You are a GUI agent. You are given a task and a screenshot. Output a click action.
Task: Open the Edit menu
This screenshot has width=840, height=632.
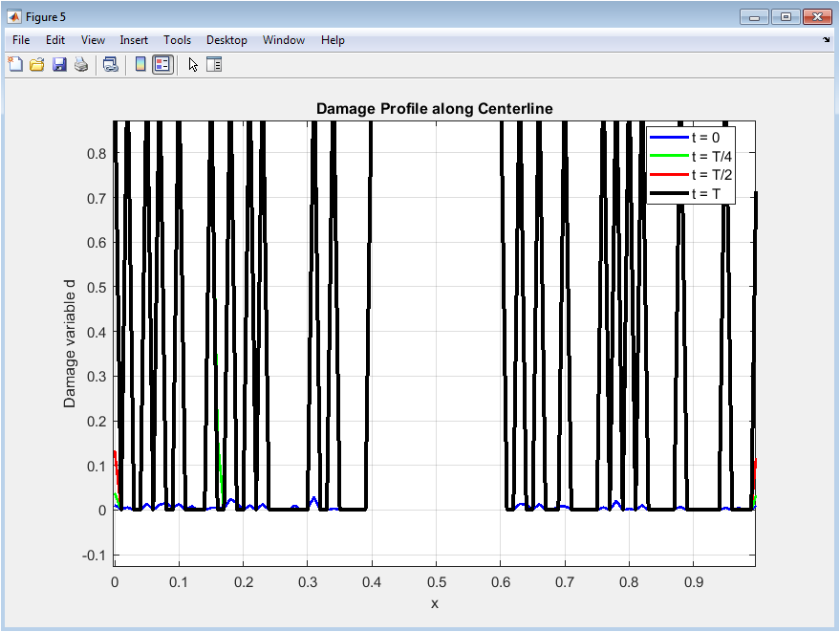tap(55, 40)
